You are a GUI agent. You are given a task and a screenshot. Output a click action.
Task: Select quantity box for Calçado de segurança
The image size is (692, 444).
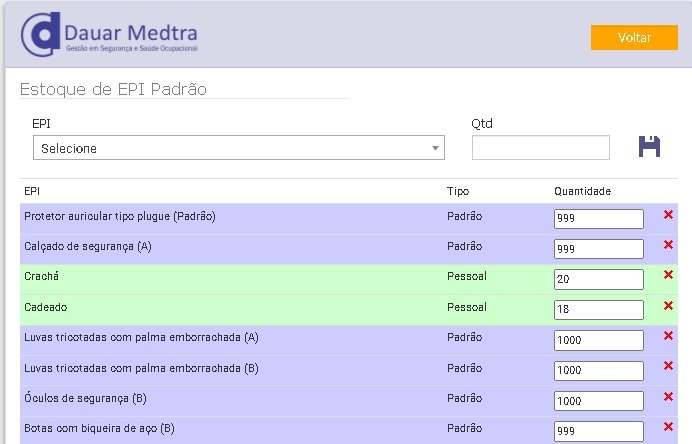pos(598,249)
